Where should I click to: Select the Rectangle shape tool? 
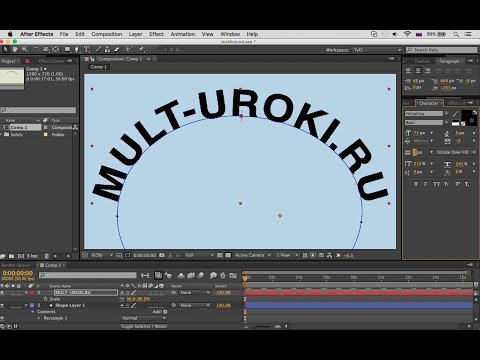click(67, 49)
